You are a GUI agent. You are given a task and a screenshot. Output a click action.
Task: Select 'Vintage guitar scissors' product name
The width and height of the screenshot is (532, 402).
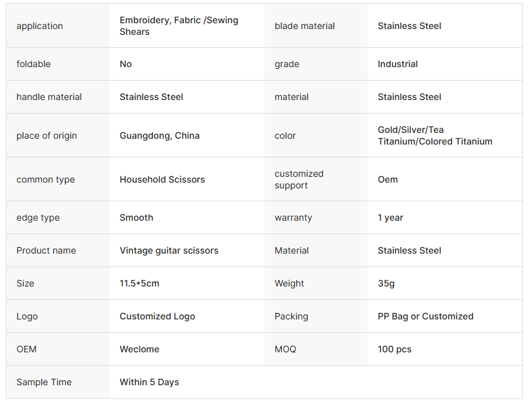pyautogui.click(x=169, y=250)
